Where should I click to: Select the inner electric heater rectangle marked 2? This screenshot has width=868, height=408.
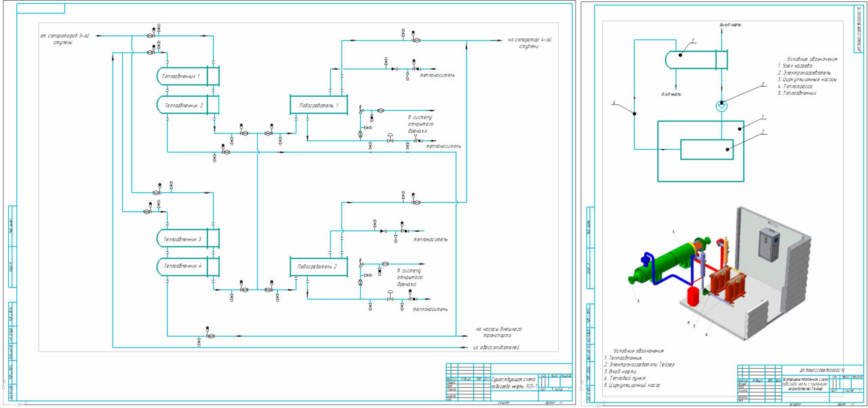pyautogui.click(x=707, y=148)
